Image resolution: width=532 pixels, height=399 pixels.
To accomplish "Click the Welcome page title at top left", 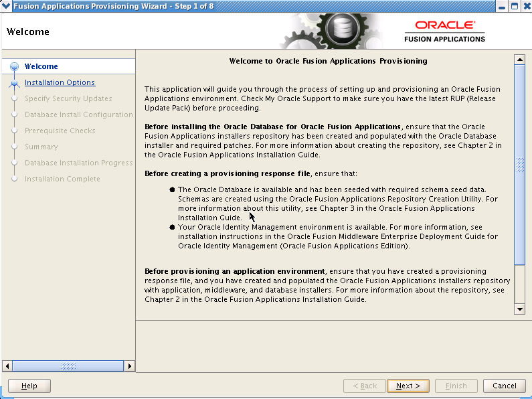I will point(28,31).
